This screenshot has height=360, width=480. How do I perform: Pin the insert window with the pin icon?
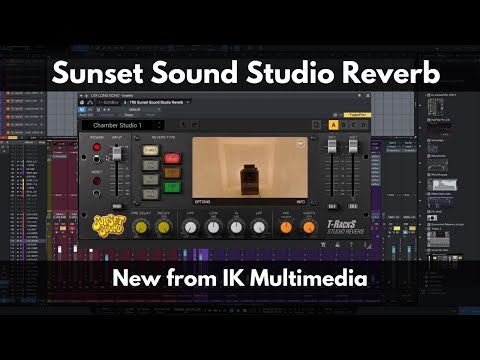[359, 96]
